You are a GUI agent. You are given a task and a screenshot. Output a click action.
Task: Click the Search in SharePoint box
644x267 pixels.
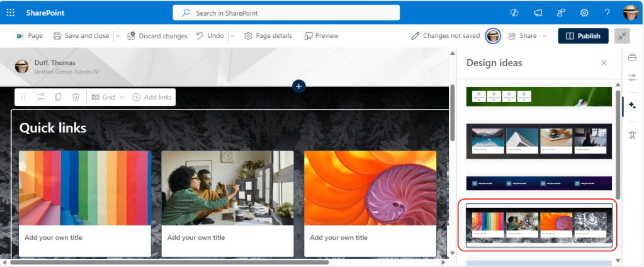(x=286, y=13)
